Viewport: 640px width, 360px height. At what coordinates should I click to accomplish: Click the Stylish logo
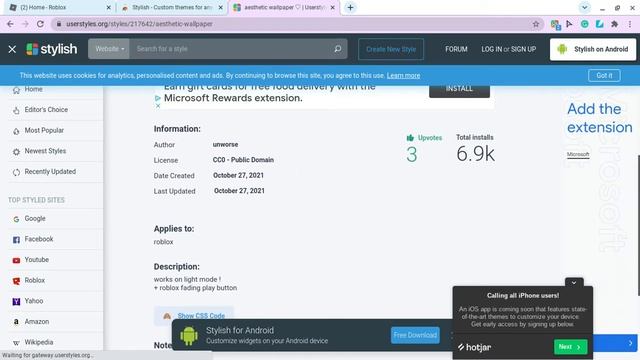pyautogui.click(x=51, y=49)
